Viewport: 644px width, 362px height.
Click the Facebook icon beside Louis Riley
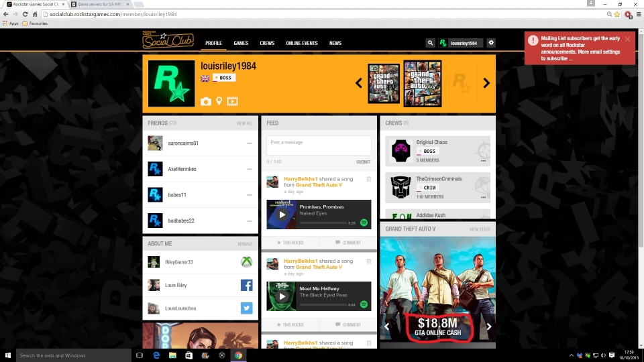[x=246, y=285]
